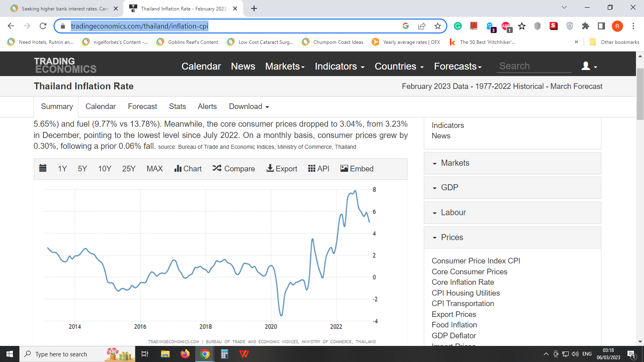Open the Grammarly extension icon
Viewport: 644px width, 362px height.
(458, 26)
